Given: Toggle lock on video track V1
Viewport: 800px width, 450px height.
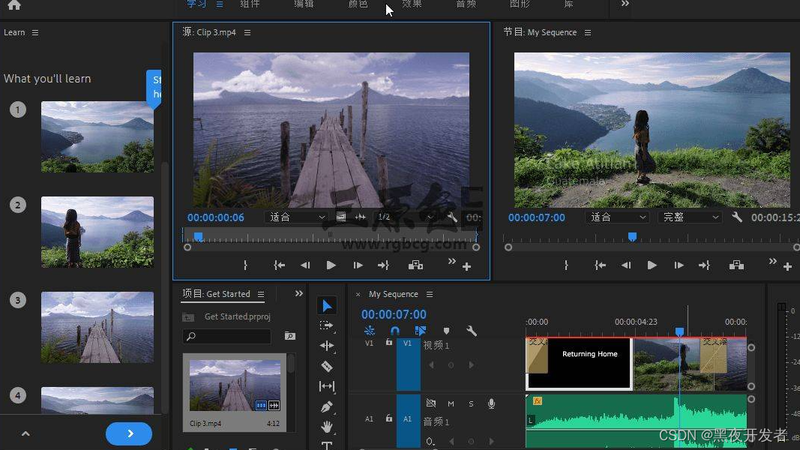Looking at the screenshot, I should [389, 343].
